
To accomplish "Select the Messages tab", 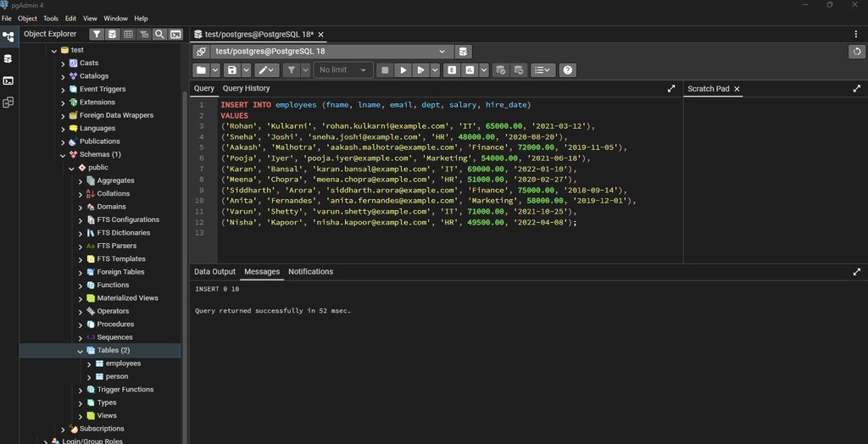I will (262, 271).
